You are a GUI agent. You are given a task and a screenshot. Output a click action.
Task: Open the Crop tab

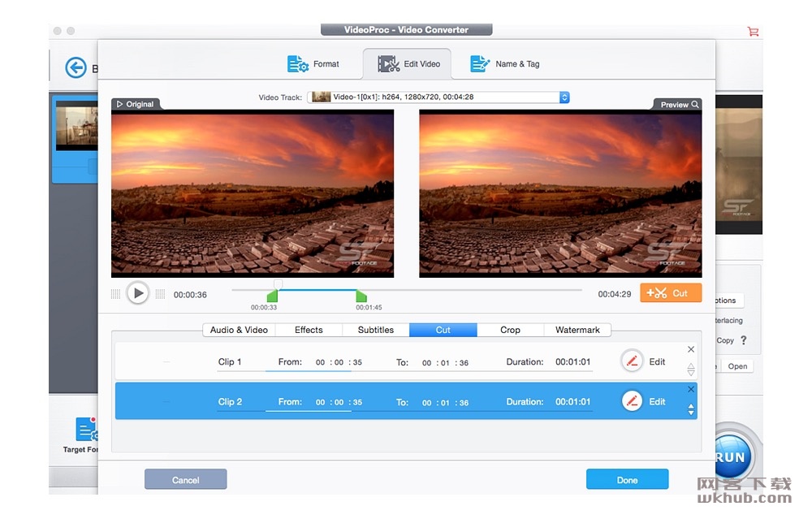coord(510,330)
